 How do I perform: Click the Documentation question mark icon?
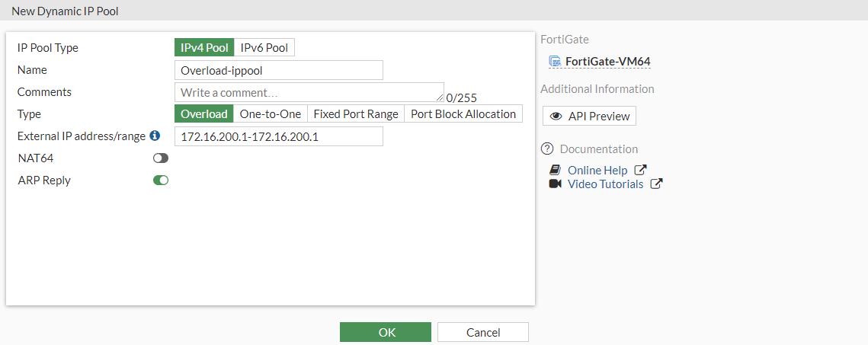[x=546, y=149]
